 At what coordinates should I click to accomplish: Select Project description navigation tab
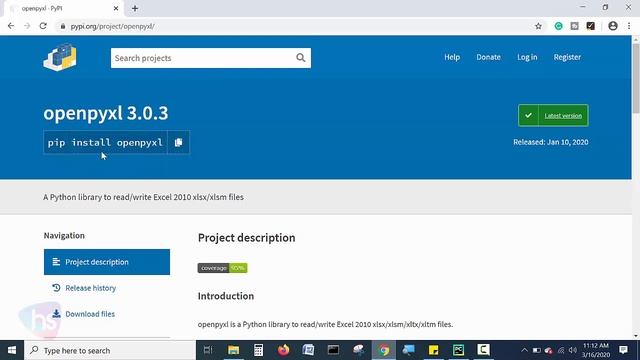click(x=107, y=262)
